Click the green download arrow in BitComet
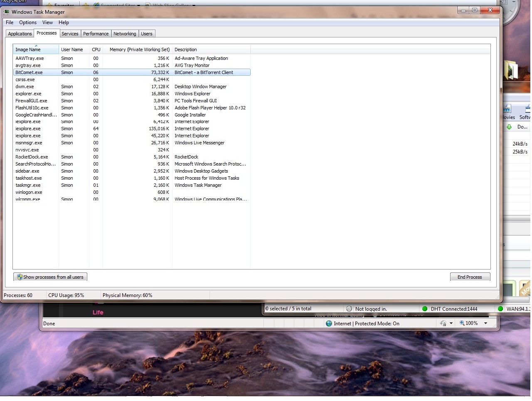532x401 pixels. point(509,127)
